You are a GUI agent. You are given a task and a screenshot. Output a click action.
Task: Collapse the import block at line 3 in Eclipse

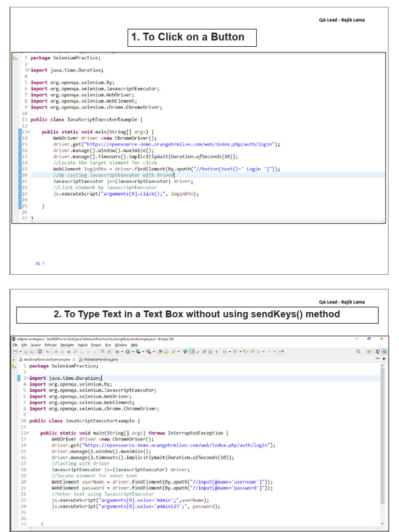[x=28, y=378]
